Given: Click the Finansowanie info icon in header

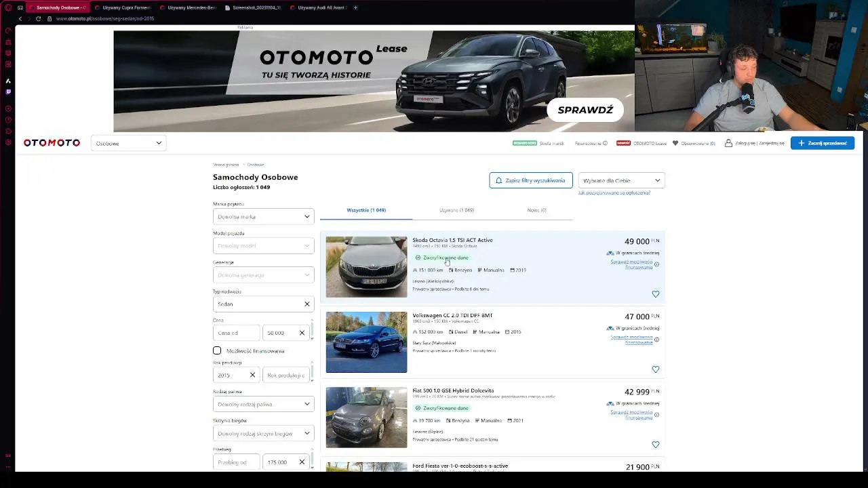Looking at the screenshot, I should click(605, 143).
